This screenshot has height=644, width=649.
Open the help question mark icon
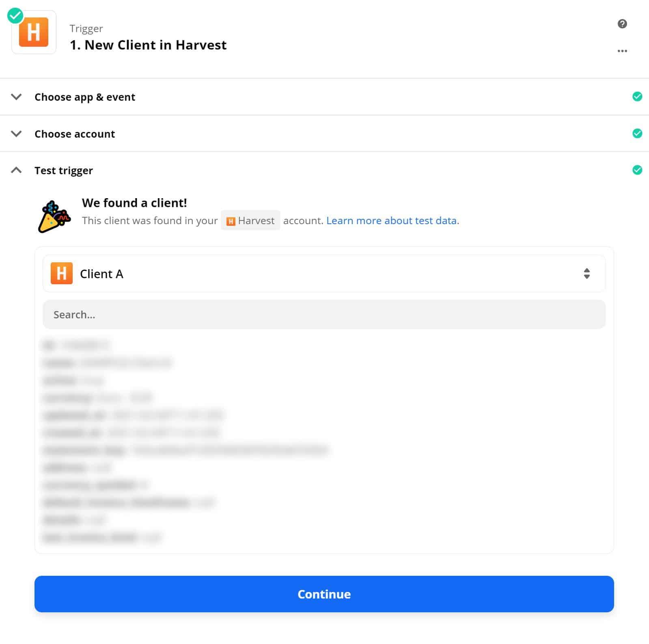(x=622, y=24)
